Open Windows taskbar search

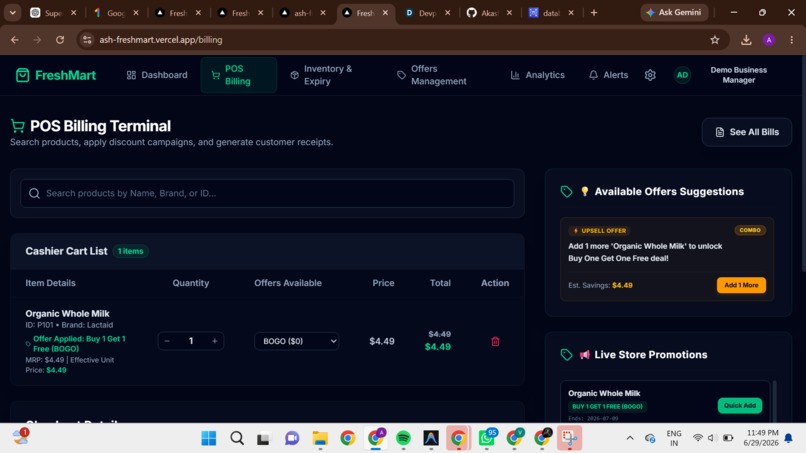(x=236, y=438)
